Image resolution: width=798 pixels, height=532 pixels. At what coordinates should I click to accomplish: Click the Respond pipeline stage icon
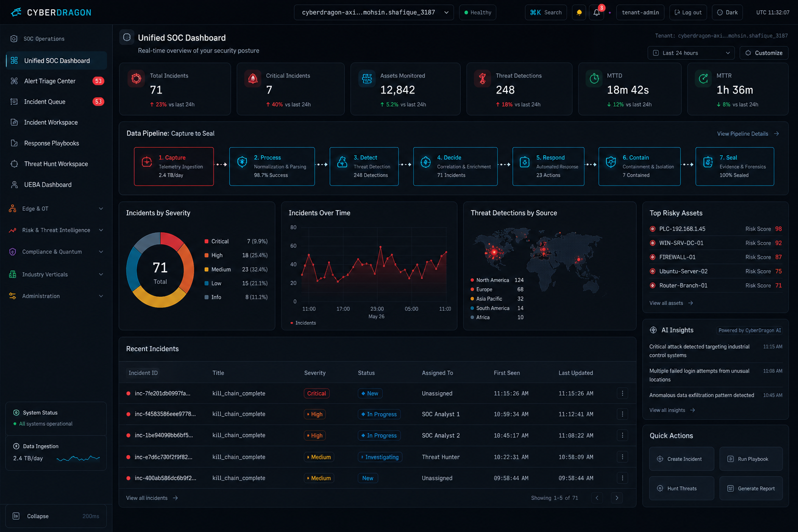525,162
